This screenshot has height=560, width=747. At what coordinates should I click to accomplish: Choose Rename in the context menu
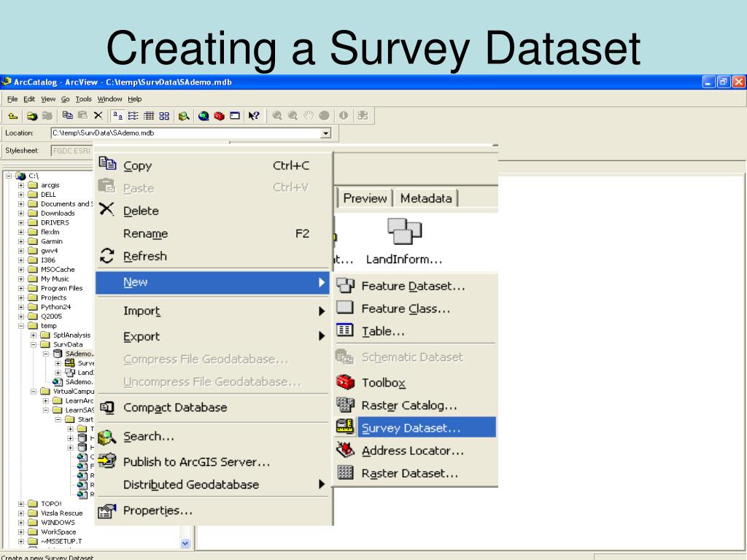(213, 233)
